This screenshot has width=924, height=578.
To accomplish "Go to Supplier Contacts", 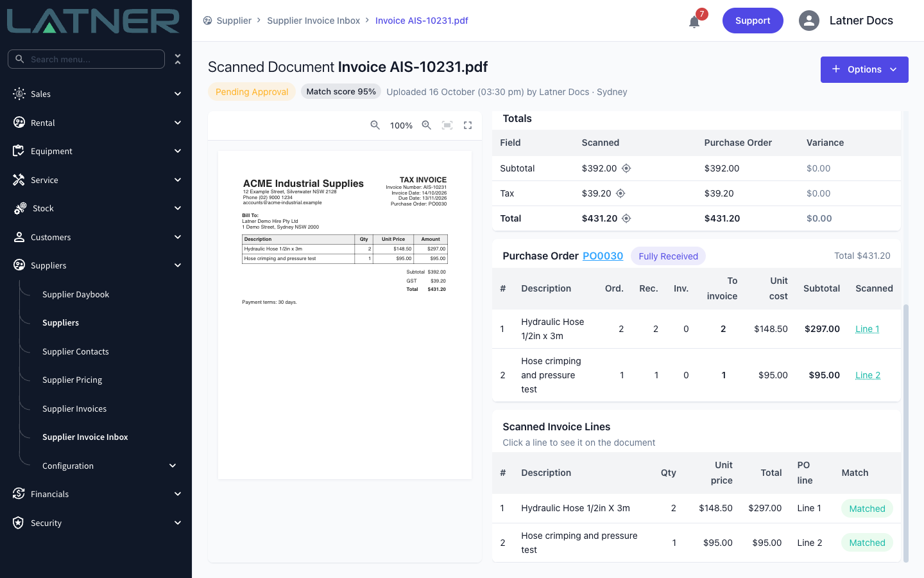I will (x=76, y=351).
